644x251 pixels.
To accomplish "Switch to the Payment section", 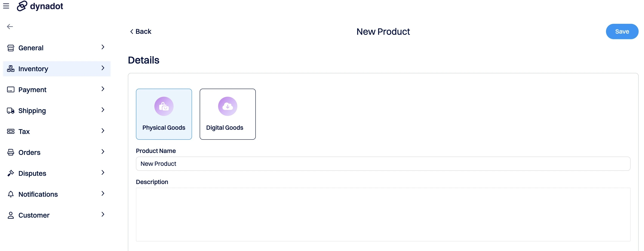I will 32,90.
